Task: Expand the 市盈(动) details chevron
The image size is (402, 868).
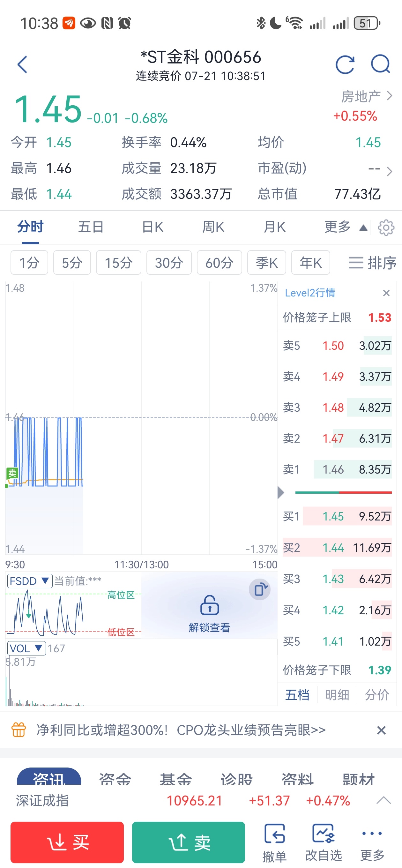Action: coord(389,171)
